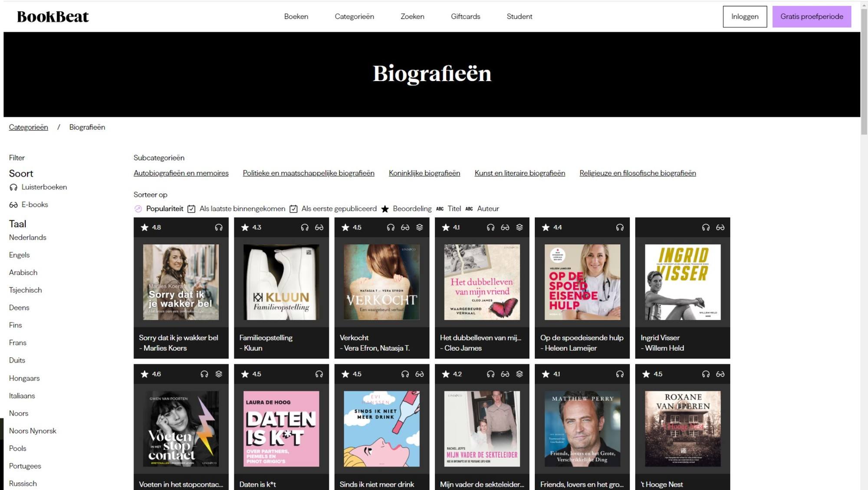Click glasses icon on Ingrid Visser card

click(x=720, y=227)
